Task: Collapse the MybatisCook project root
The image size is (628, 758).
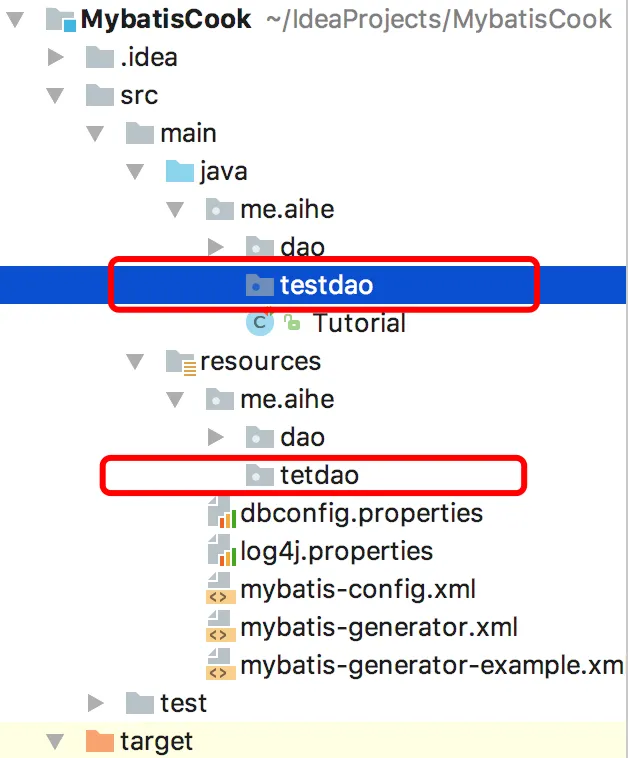Action: 15,19
